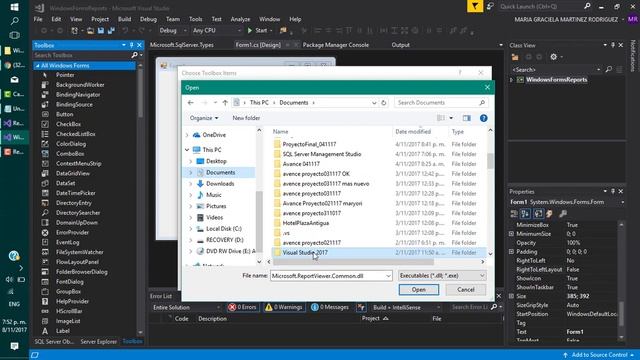This screenshot has width=640, height=360.
Task: Click the Open button
Action: point(419,290)
